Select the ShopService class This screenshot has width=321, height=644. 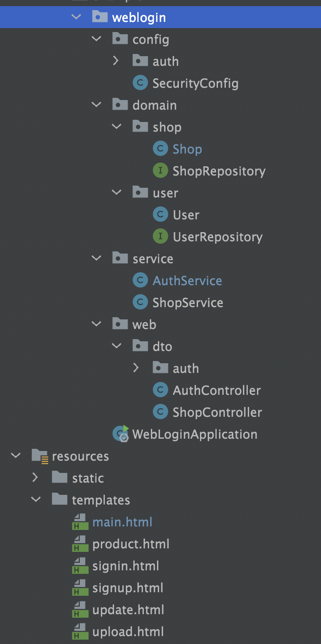point(188,303)
